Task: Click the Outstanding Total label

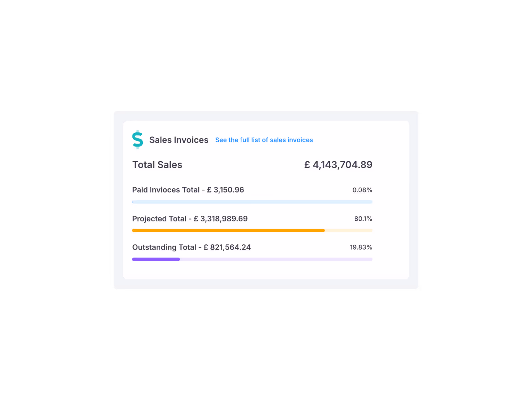Action: click(x=165, y=247)
